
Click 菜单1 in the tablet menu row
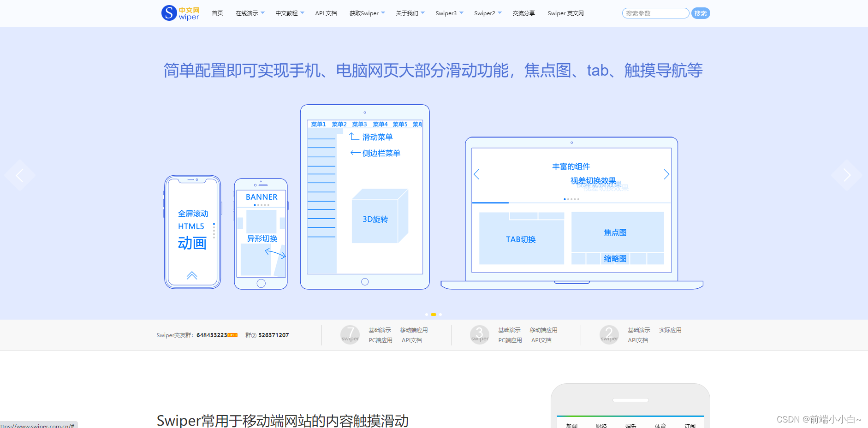click(x=319, y=125)
